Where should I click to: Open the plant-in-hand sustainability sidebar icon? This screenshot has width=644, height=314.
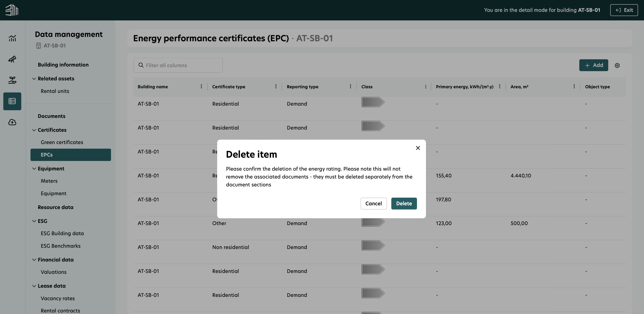[x=12, y=80]
